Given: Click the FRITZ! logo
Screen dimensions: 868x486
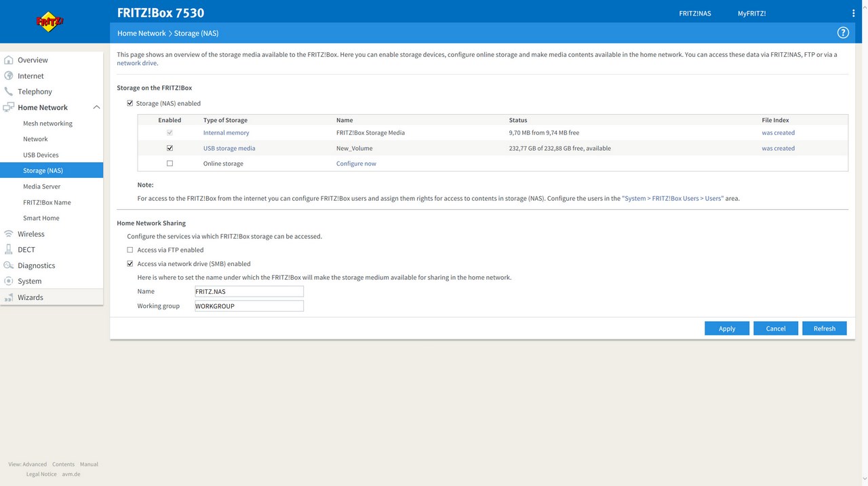Looking at the screenshot, I should pos(50,22).
